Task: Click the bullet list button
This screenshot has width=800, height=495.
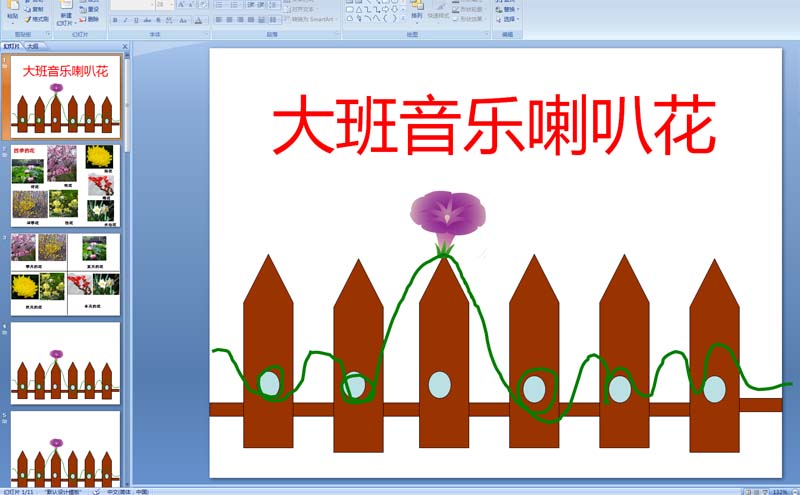Action: (220, 5)
